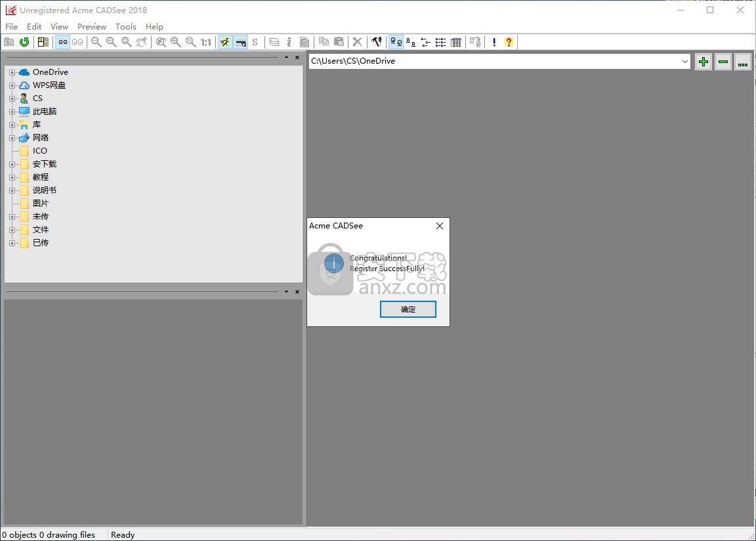
Task: Close the Acme CADSee dialog
Action: coord(440,226)
